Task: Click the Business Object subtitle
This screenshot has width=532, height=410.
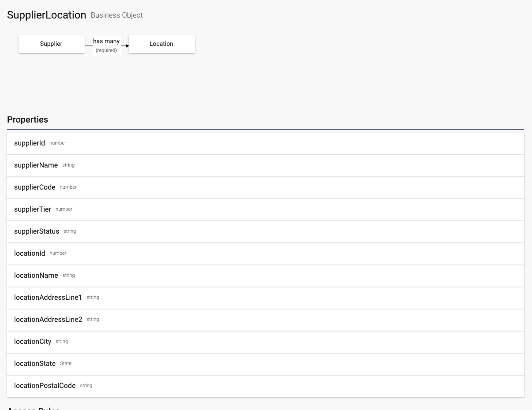Action: point(117,15)
